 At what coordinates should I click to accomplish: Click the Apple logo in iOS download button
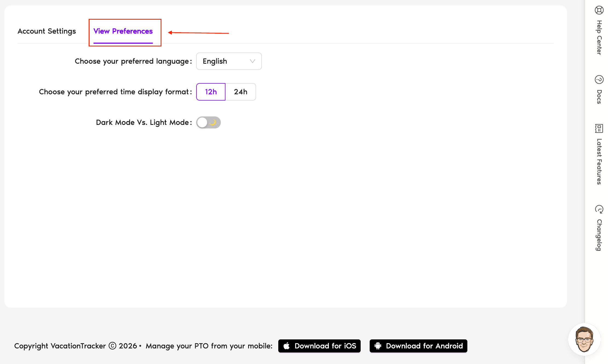286,346
